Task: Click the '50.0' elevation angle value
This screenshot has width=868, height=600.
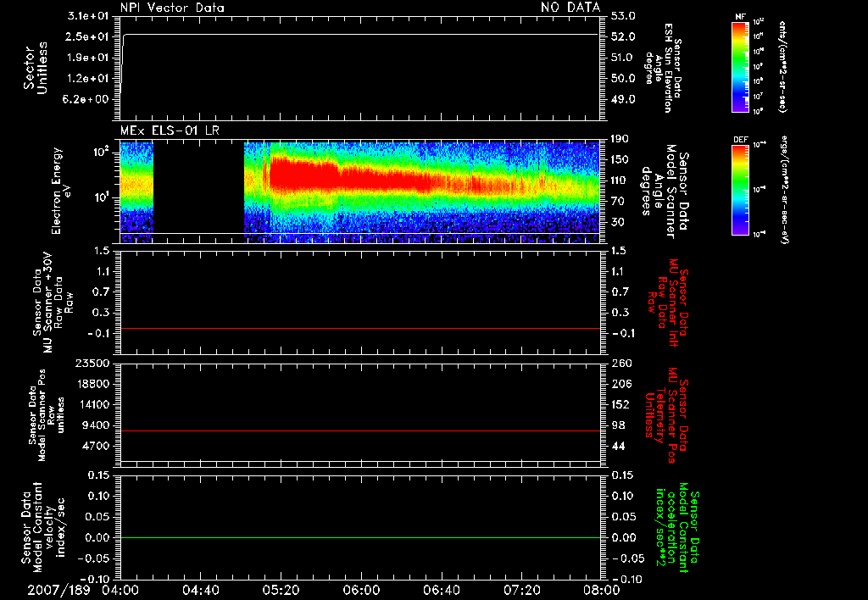Action: coord(623,79)
